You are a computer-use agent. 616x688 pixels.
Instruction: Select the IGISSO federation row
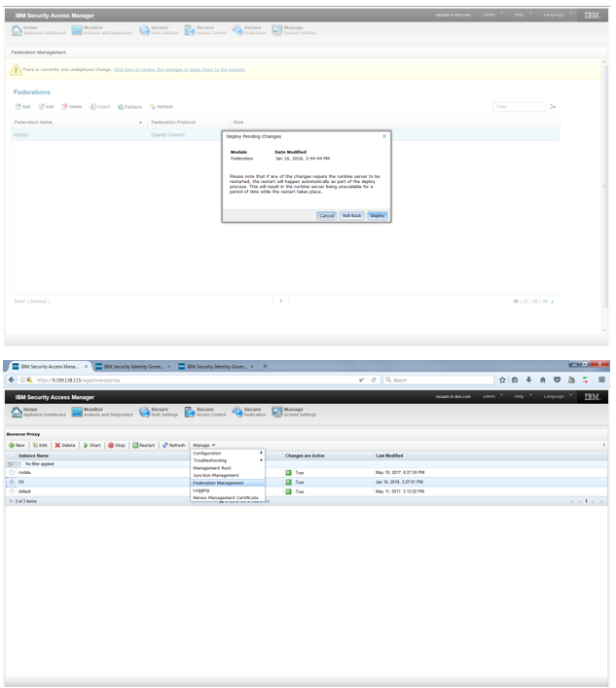pyautogui.click(x=285, y=134)
